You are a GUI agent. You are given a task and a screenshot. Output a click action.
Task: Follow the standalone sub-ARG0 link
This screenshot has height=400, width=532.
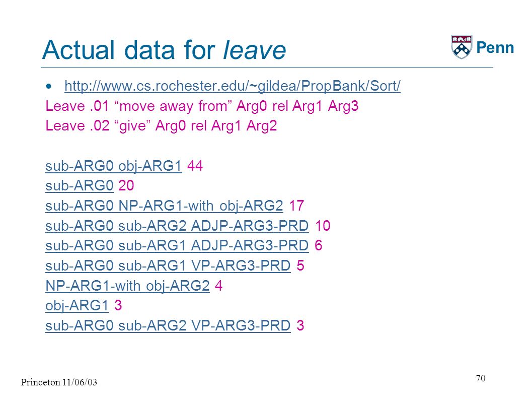tap(80, 186)
